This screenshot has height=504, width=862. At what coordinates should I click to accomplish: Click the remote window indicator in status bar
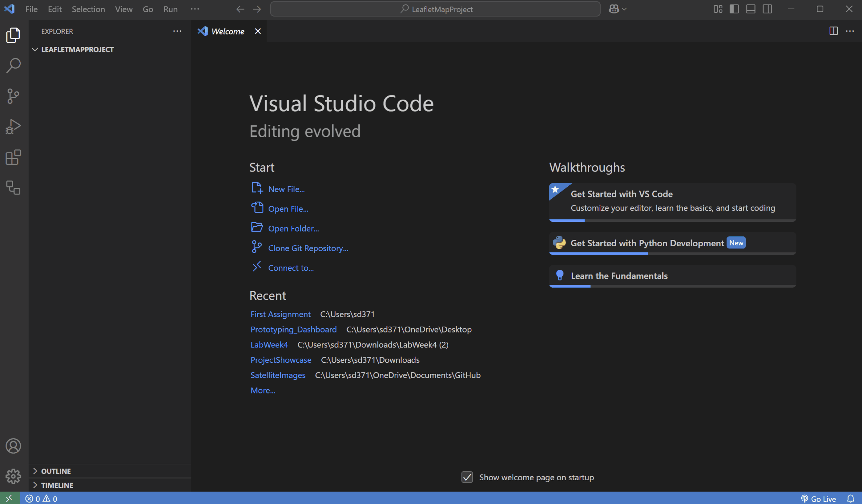click(9, 498)
